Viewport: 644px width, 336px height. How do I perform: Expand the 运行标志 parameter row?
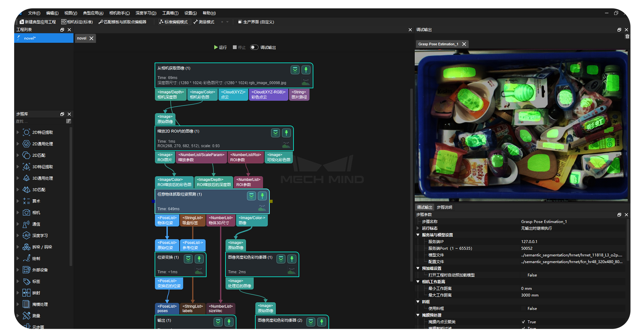coord(418,228)
